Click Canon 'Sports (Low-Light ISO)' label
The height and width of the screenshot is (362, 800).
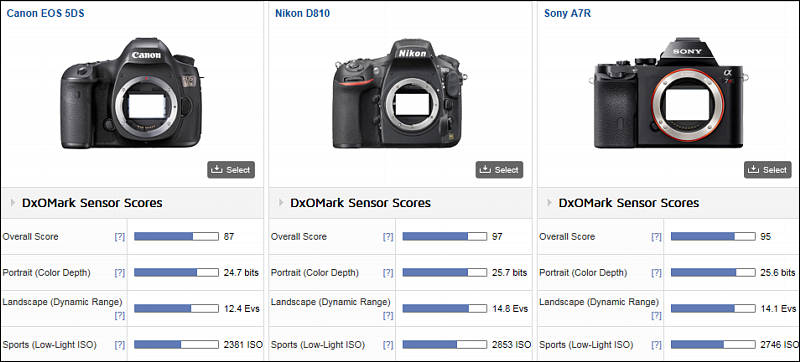[x=49, y=345]
